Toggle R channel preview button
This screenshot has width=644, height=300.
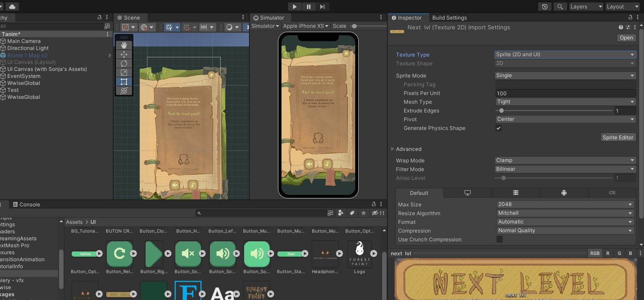[608, 253]
